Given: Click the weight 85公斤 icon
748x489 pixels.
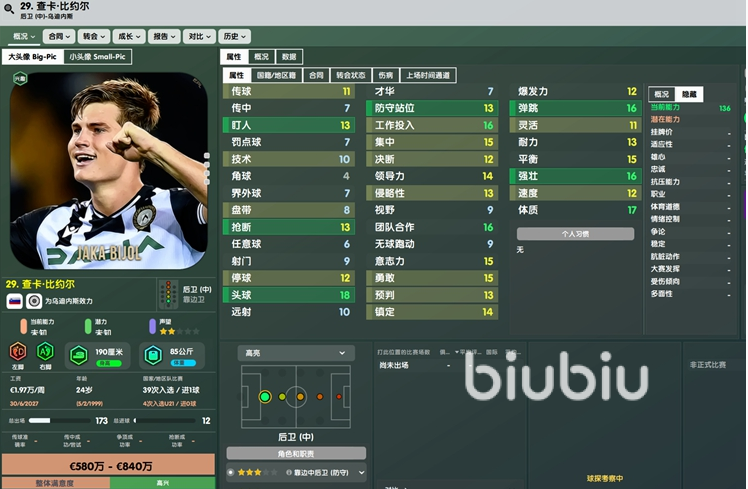Looking at the screenshot, I should point(152,352).
